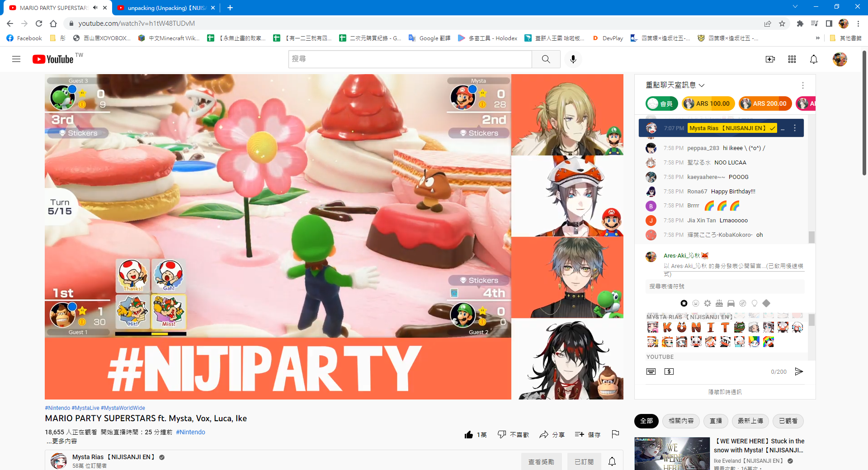This screenshot has width=868, height=470.
Task: Click the 已訂閱 subscribed button
Action: [584, 461]
